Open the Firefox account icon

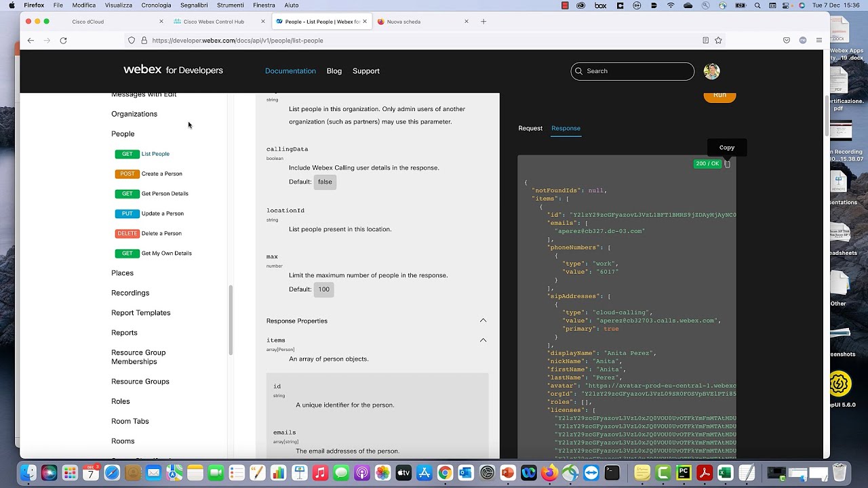[x=803, y=41]
